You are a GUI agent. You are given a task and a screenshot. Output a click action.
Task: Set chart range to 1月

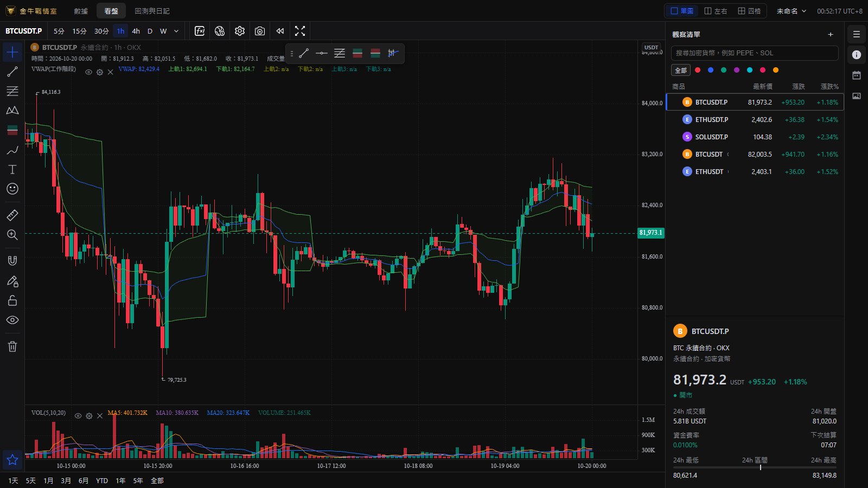[48, 480]
